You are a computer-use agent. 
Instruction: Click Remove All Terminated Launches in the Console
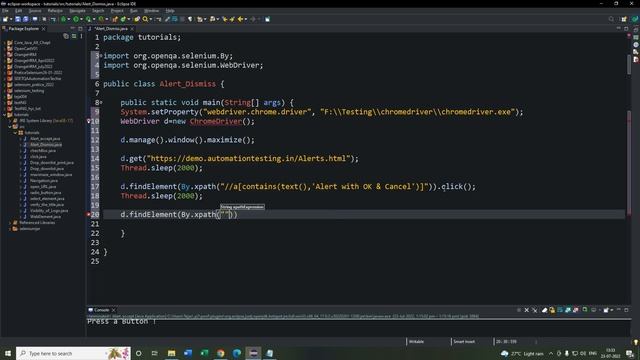[x=535, y=310]
